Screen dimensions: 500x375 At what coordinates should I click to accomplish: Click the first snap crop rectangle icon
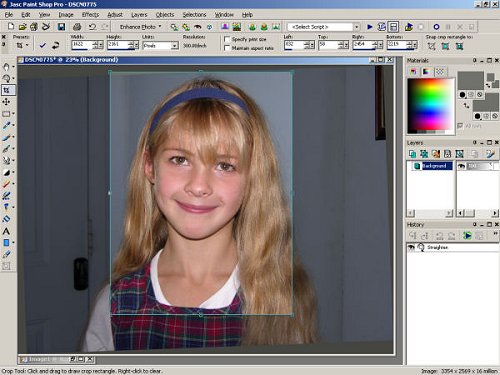point(431,46)
